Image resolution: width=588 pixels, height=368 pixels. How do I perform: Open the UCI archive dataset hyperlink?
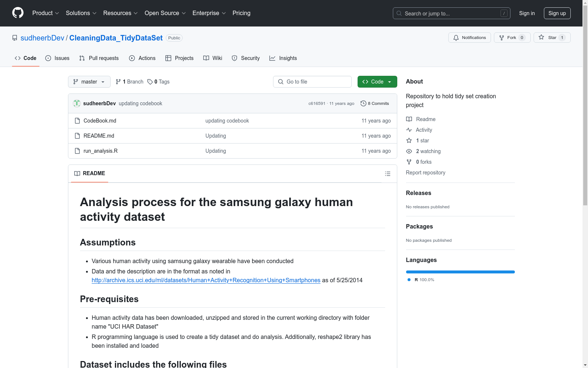[x=206, y=280]
